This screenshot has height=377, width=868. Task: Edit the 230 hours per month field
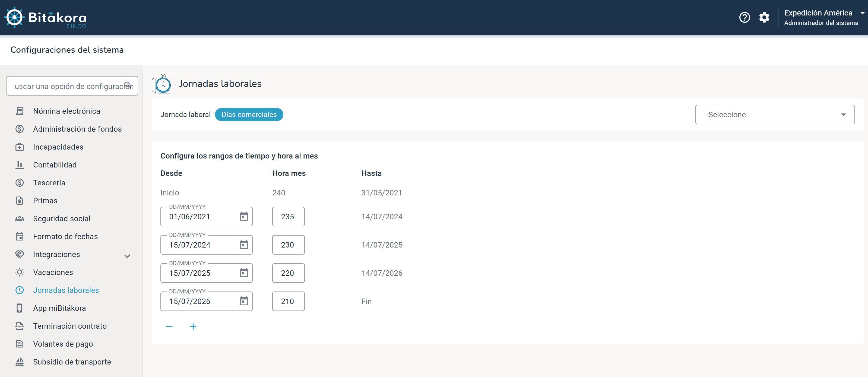pos(289,245)
